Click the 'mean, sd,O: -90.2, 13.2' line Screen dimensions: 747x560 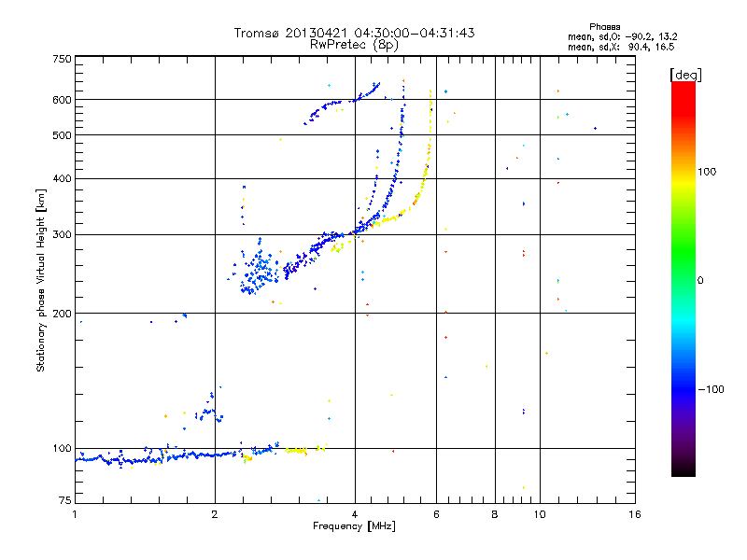point(622,36)
